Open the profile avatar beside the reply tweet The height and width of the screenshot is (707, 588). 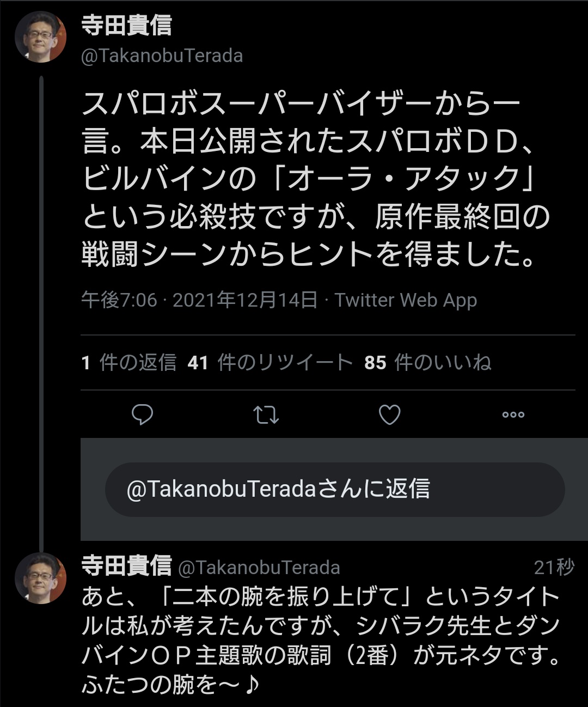(x=40, y=578)
